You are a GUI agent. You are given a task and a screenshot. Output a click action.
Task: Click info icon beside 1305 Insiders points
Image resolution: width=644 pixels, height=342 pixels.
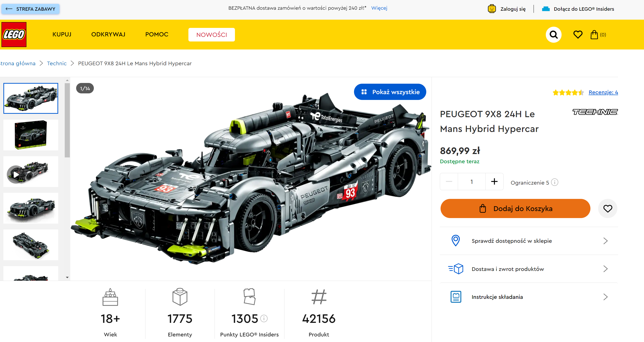click(x=264, y=318)
